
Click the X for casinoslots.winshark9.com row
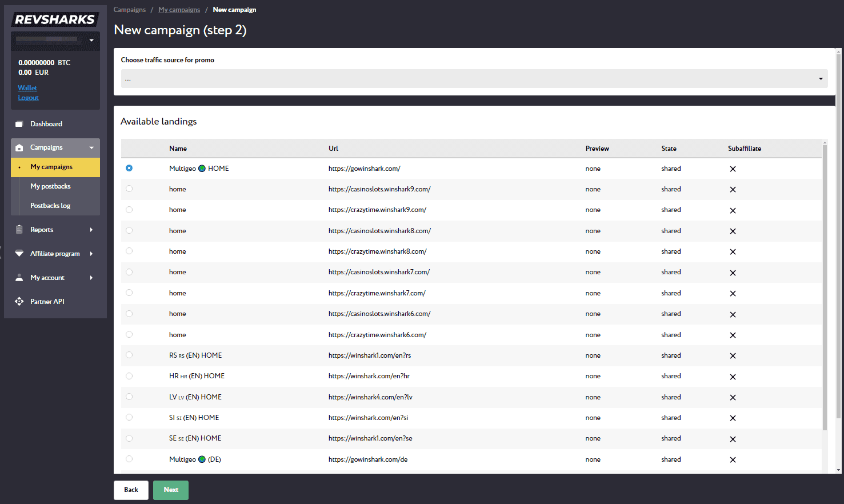(x=733, y=190)
